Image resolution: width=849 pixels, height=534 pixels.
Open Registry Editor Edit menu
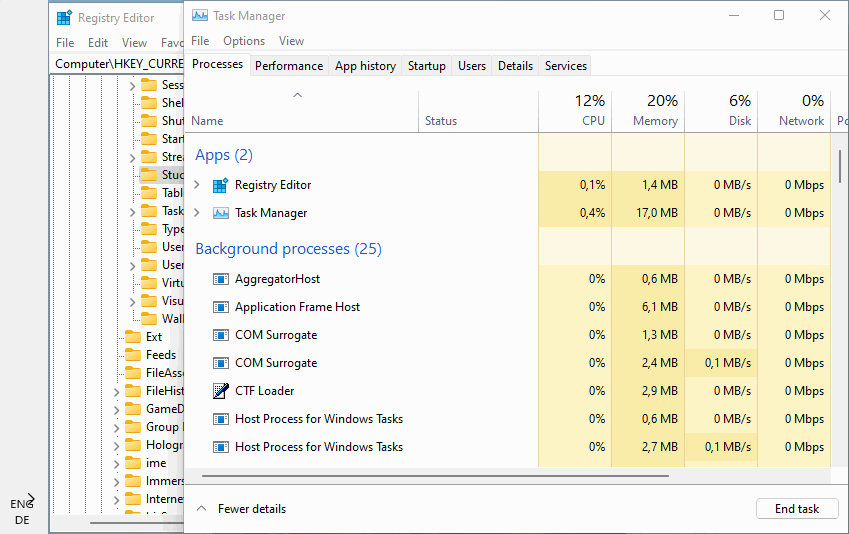pos(98,43)
